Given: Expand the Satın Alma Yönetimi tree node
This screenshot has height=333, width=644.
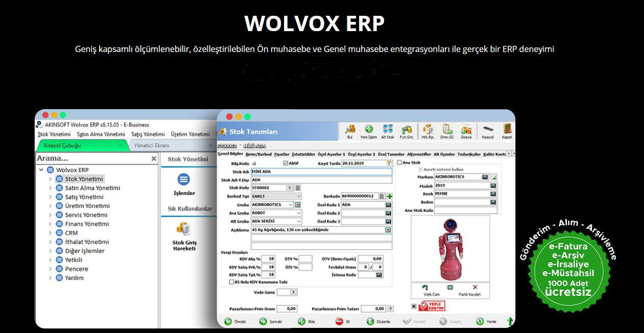Looking at the screenshot, I should 50,188.
